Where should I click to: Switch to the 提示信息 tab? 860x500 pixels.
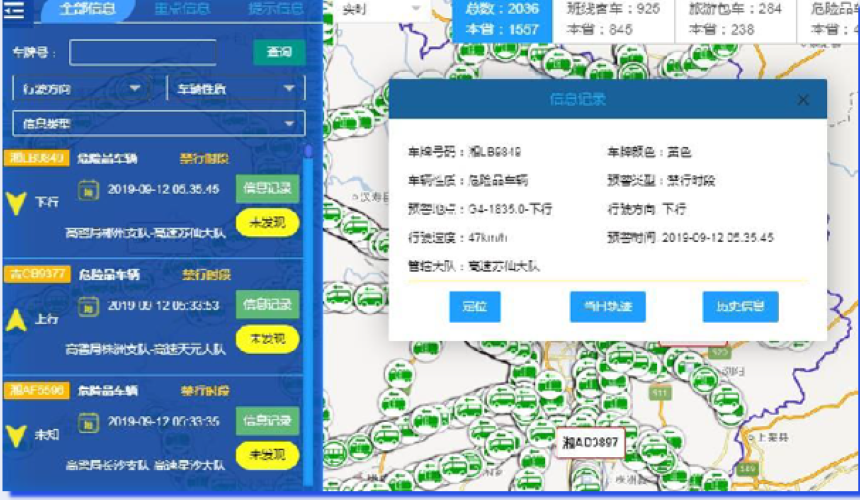click(x=275, y=9)
